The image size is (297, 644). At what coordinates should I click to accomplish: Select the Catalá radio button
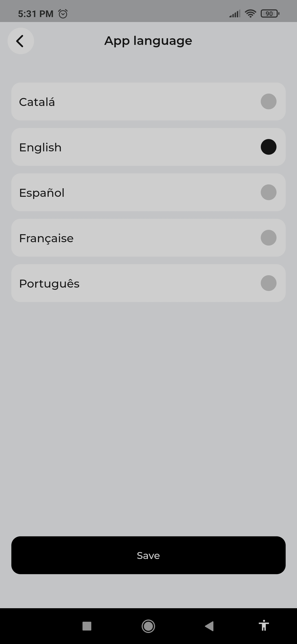tap(268, 102)
